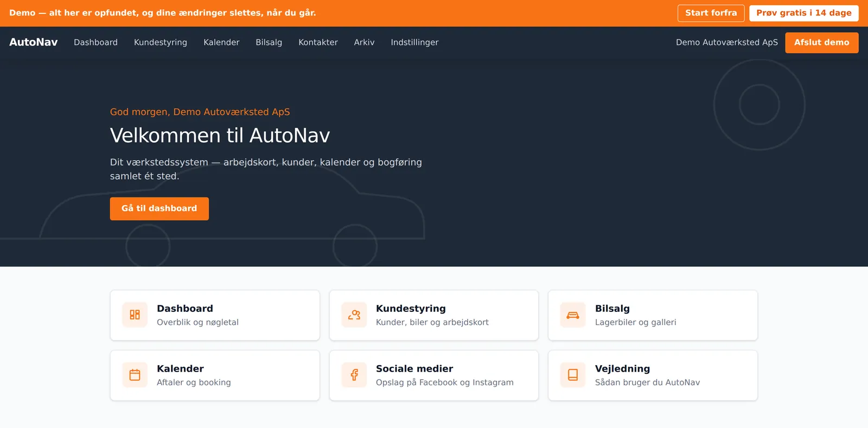Viewport: 868px width, 428px height.
Task: Click the Kundestyring card users icon
Action: (x=354, y=315)
